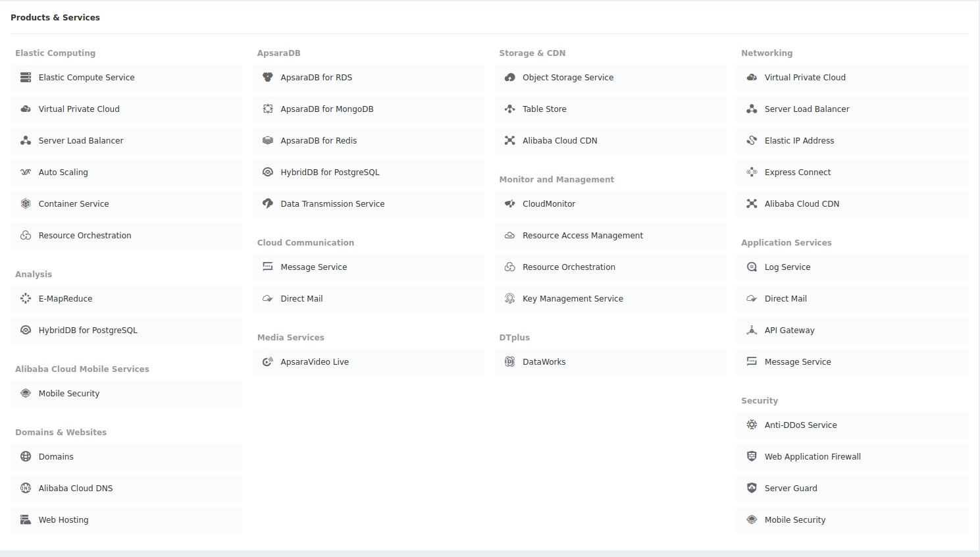Click the DataWorks IDE icon
The height and width of the screenshot is (557, 980).
510,362
